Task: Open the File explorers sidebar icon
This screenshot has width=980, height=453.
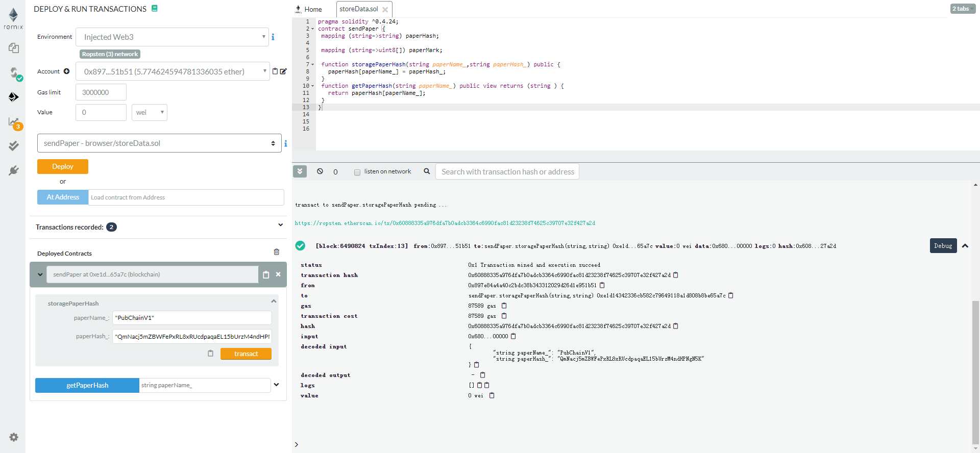Action: [14, 48]
